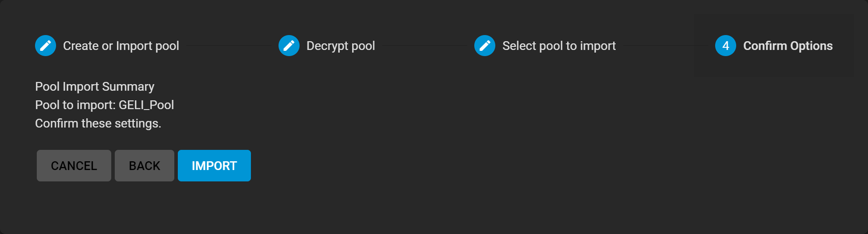Click the pencil edit icon beside Decrypt pool
Image resolution: width=868 pixels, height=234 pixels.
click(289, 46)
